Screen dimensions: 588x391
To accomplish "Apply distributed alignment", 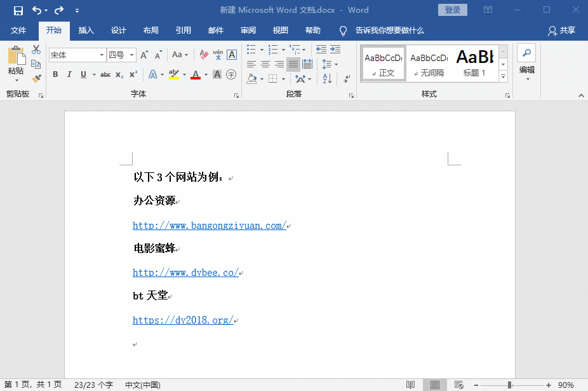I will point(307,64).
